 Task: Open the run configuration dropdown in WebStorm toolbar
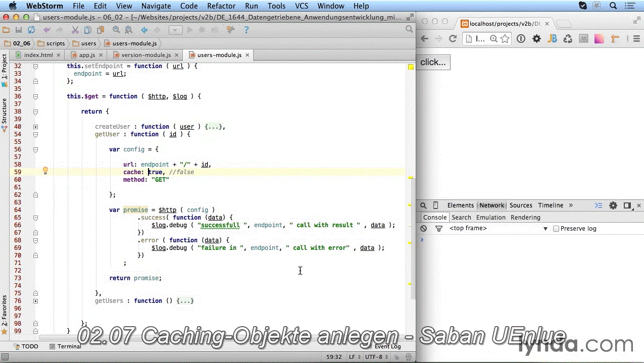(175, 30)
